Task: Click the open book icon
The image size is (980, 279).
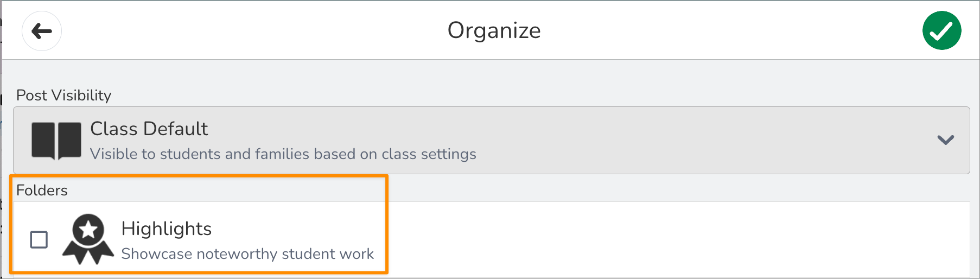Action: 56,141
